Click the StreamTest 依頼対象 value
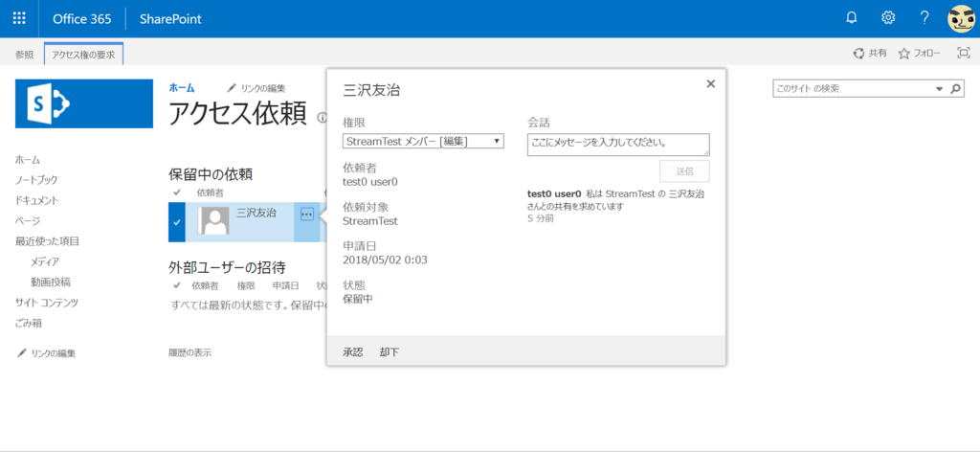980x452 pixels. coord(370,220)
